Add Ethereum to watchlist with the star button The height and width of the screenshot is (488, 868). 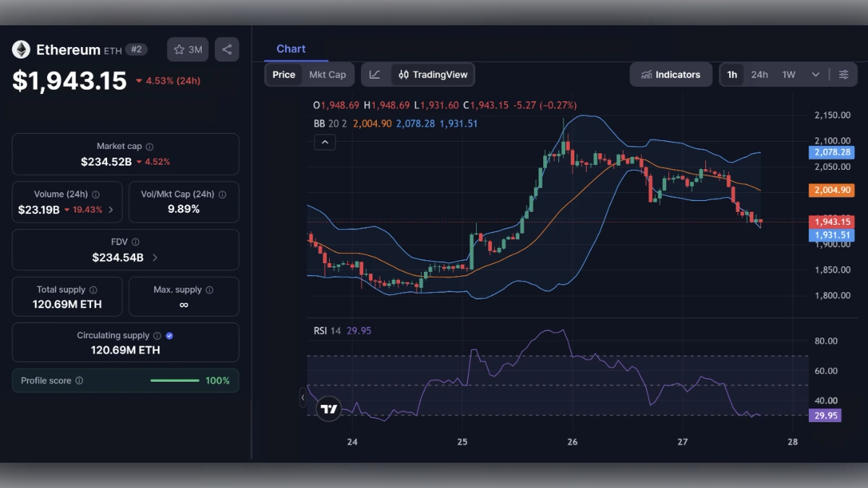[187, 49]
